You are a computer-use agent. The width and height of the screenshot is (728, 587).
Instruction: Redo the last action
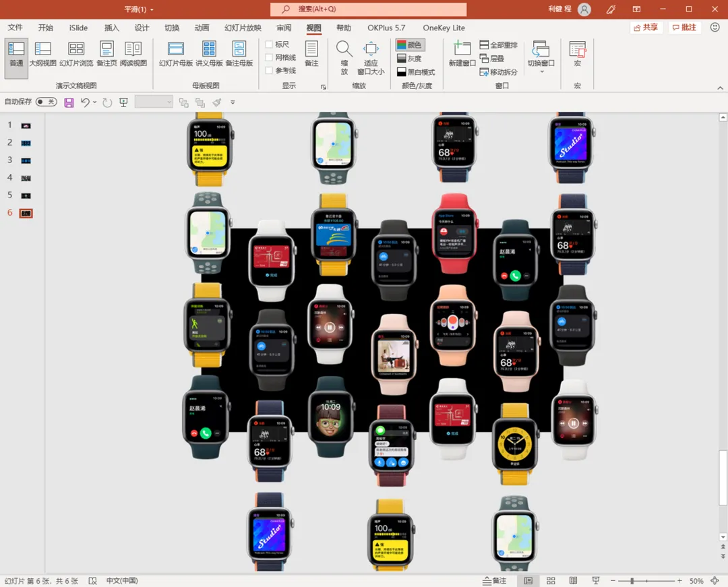click(x=107, y=102)
